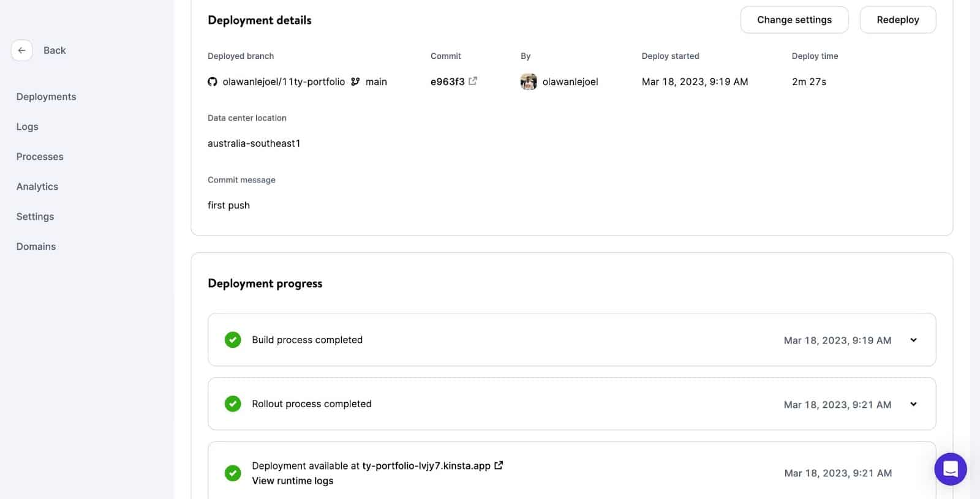The image size is (980, 499).
Task: Open the chat support bubble
Action: (x=950, y=469)
